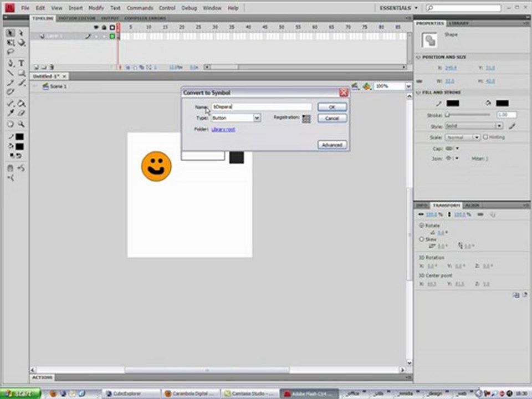This screenshot has height=399, width=532.
Task: Click the Black and White default colors icon
Action: [12, 156]
